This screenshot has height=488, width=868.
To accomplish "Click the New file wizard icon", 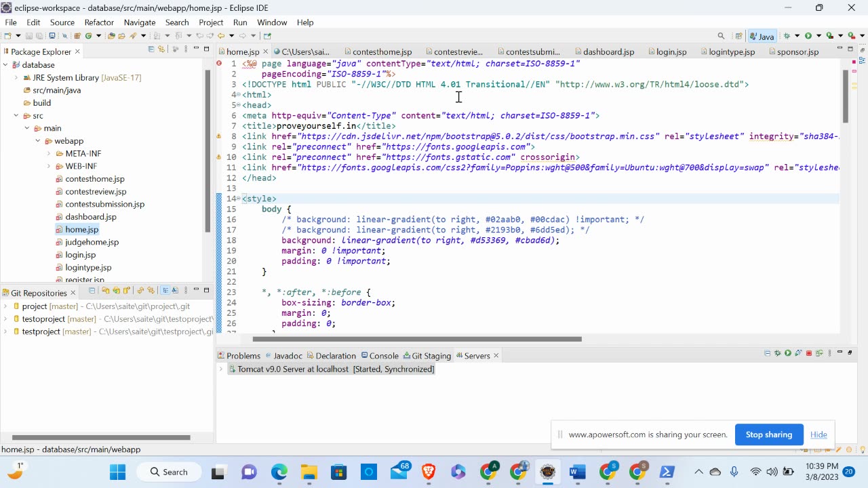I will pyautogui.click(x=7, y=36).
